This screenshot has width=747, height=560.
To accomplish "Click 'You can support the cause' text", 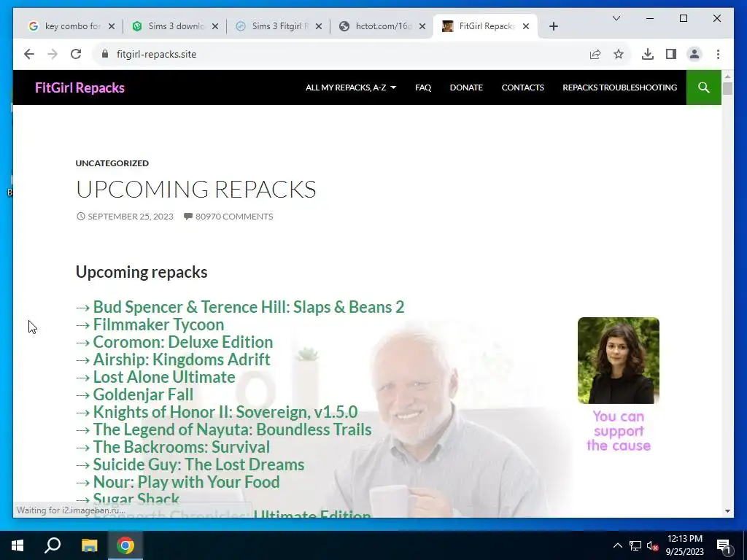I will (x=619, y=431).
